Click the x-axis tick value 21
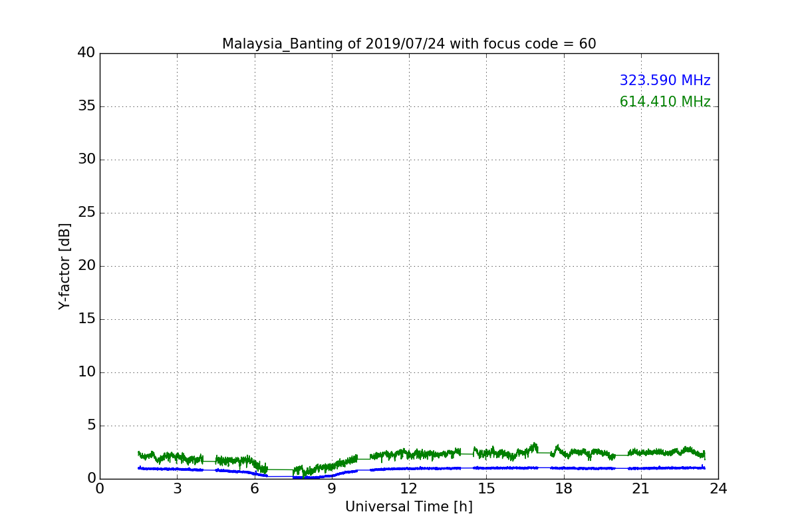Viewport: 798px width, 532px height. pos(641,489)
